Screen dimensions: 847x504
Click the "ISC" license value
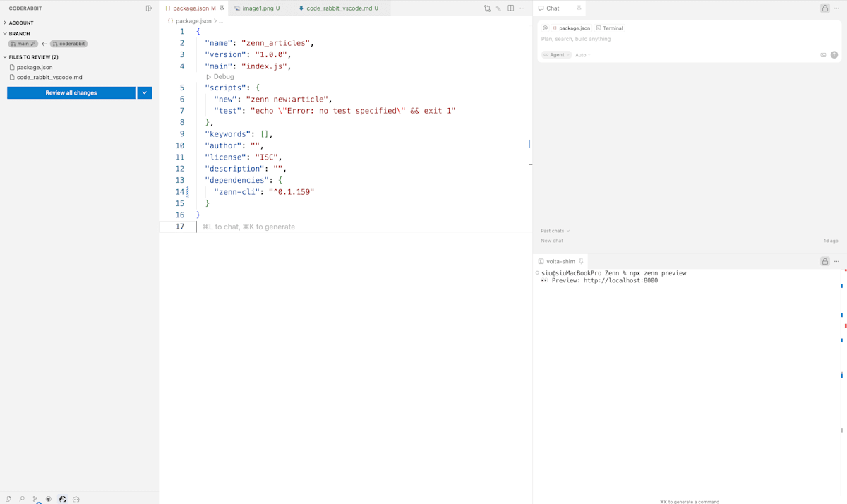point(266,157)
